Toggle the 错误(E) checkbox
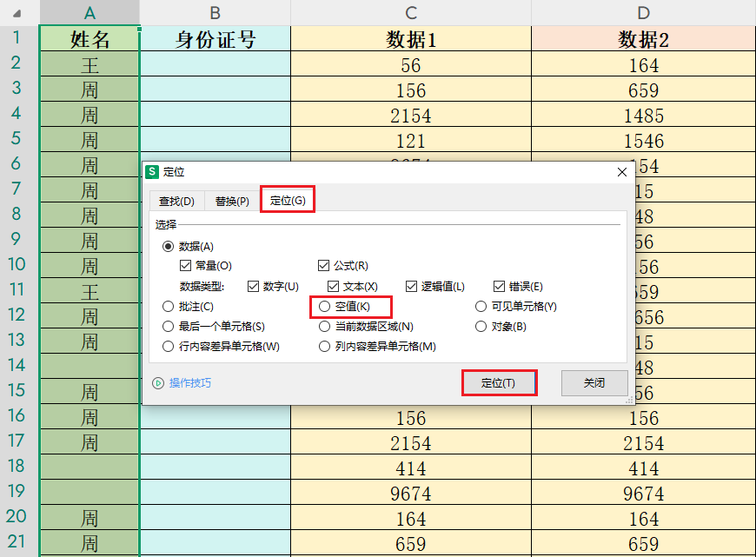The width and height of the screenshot is (756, 557). tap(501, 287)
